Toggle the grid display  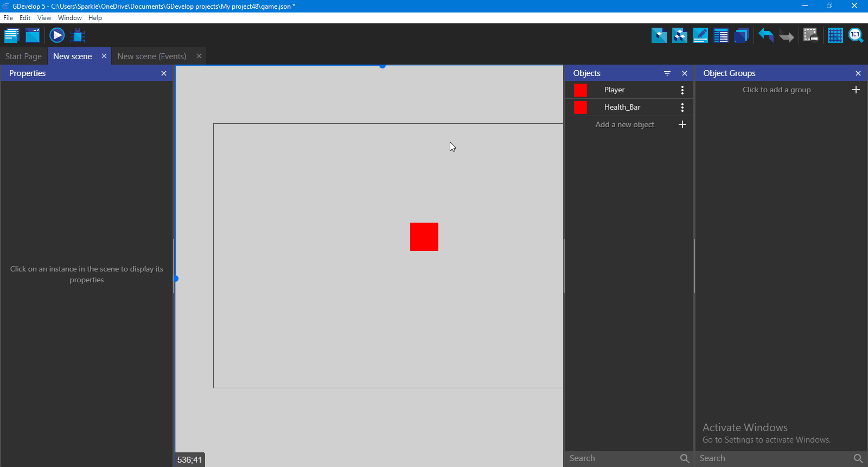[835, 36]
